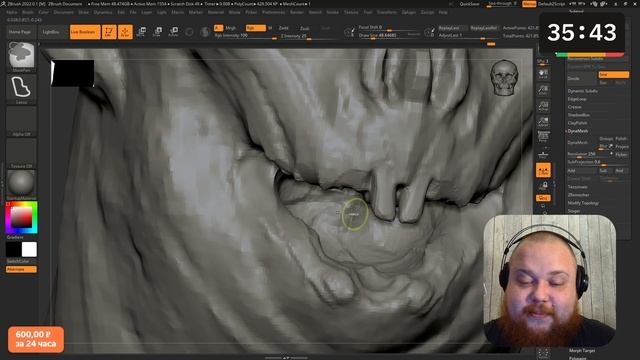Toggle the Mrgb mode

point(231,28)
